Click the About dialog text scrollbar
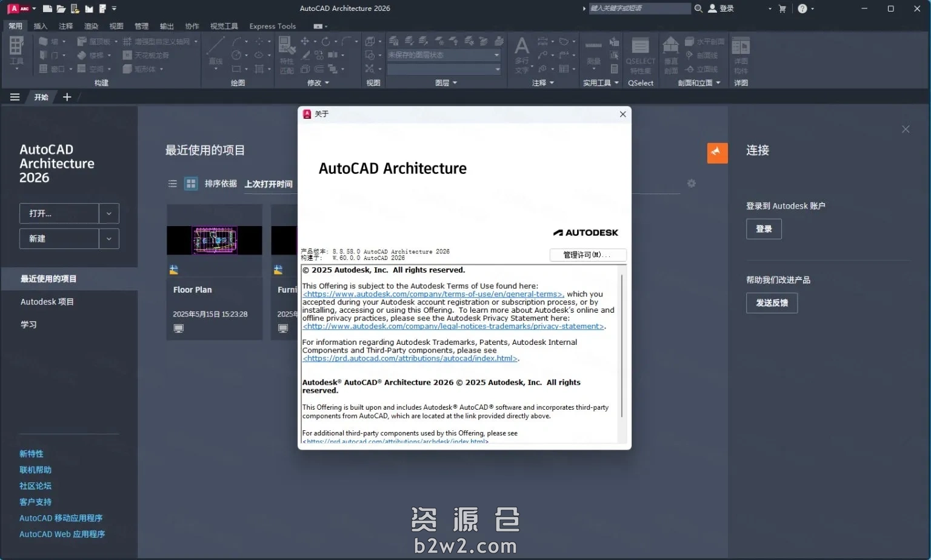Image resolution: width=931 pixels, height=560 pixels. click(622, 345)
